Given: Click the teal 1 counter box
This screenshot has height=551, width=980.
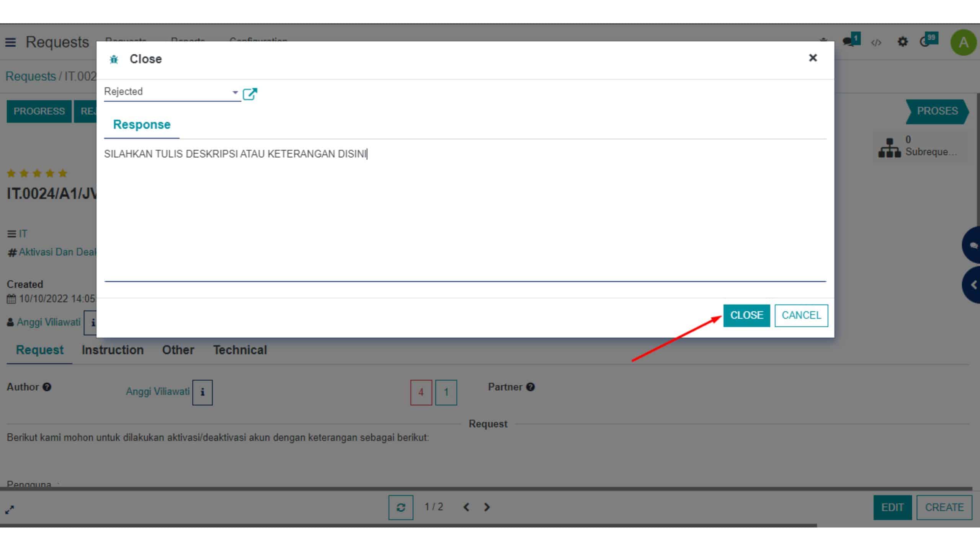Looking at the screenshot, I should (446, 392).
